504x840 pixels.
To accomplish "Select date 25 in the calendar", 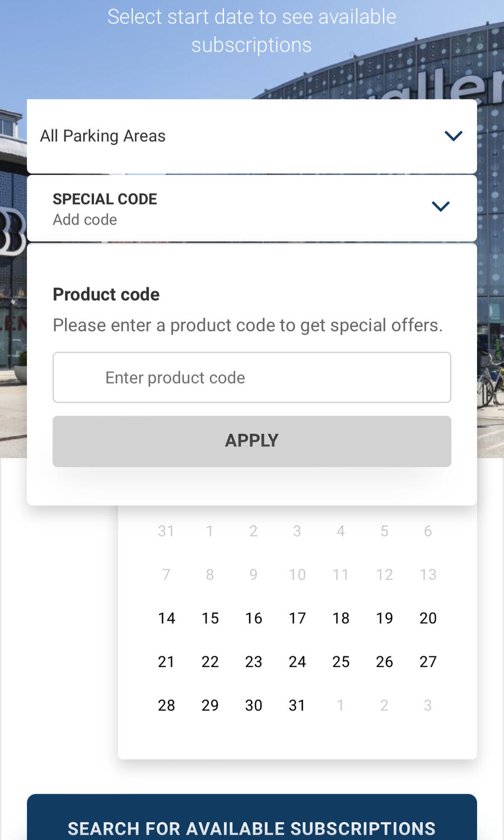I will [x=341, y=662].
